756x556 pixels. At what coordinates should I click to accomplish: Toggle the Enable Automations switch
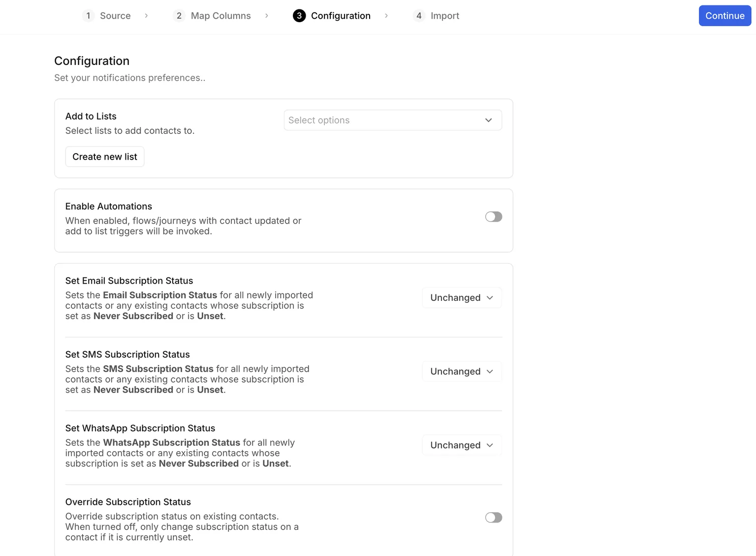pos(494,217)
